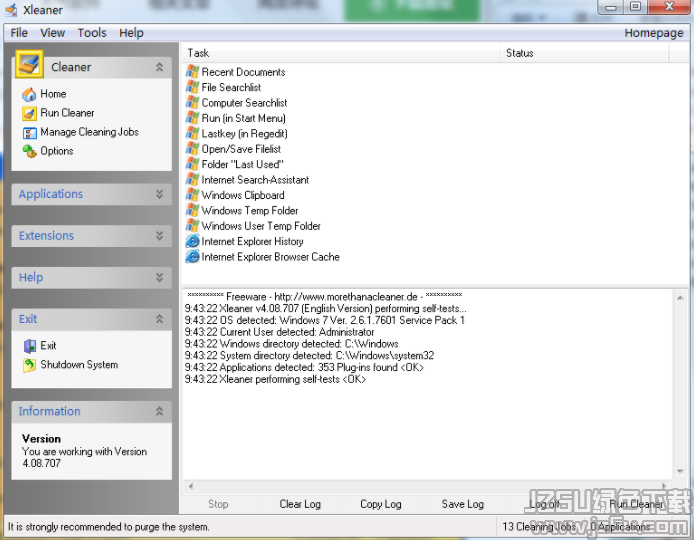Click the Home house icon

click(x=29, y=94)
